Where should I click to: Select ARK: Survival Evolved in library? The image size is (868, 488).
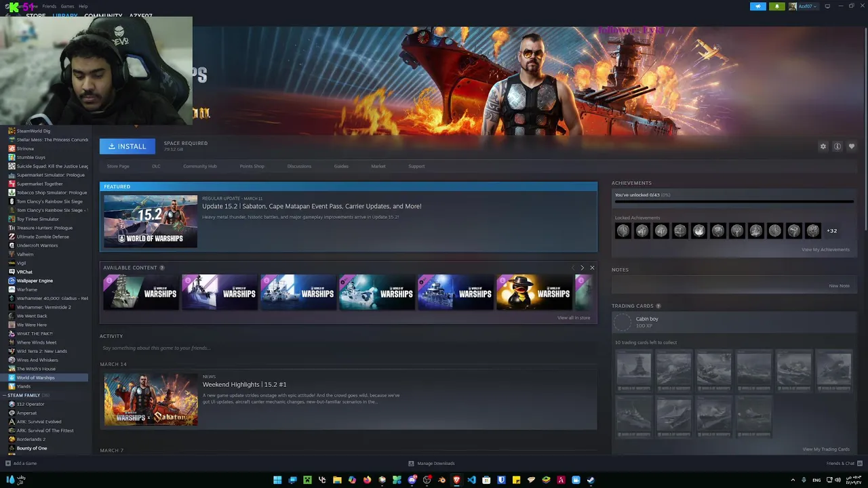click(x=39, y=422)
